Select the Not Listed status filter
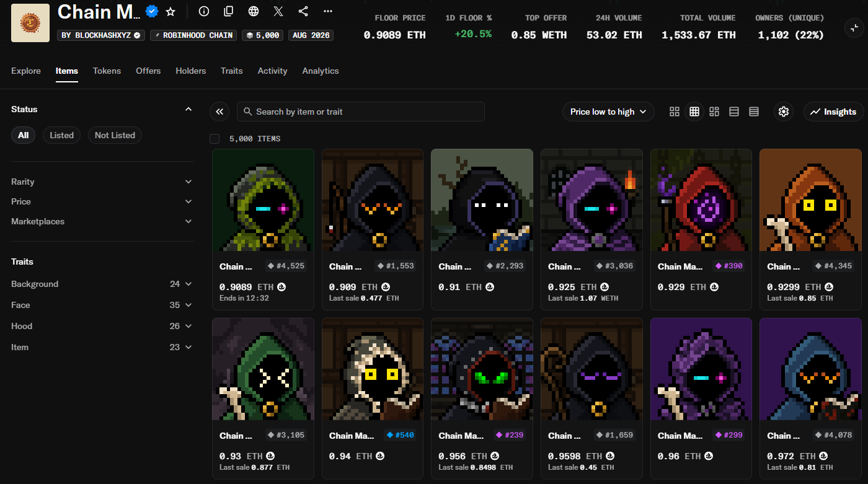The height and width of the screenshot is (484, 868). (x=115, y=135)
